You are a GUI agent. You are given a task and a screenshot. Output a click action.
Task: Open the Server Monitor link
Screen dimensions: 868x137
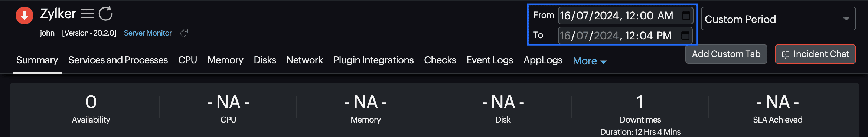tap(148, 33)
